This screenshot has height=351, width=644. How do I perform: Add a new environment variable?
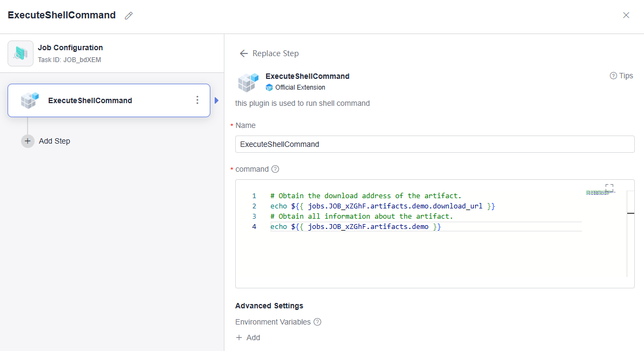pos(248,337)
